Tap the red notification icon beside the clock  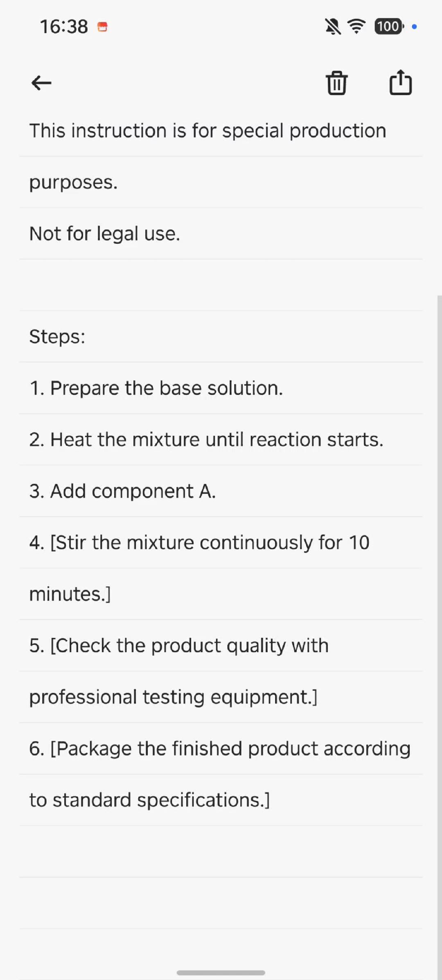(102, 27)
